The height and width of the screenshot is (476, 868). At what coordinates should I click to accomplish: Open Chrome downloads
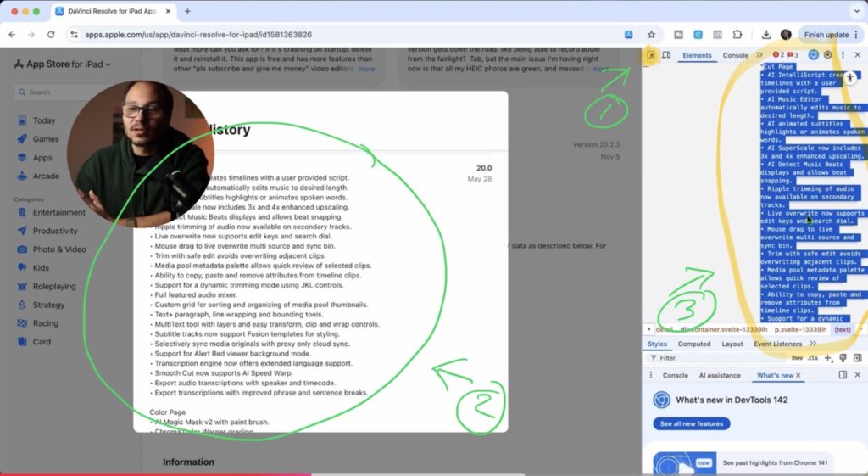pyautogui.click(x=766, y=34)
